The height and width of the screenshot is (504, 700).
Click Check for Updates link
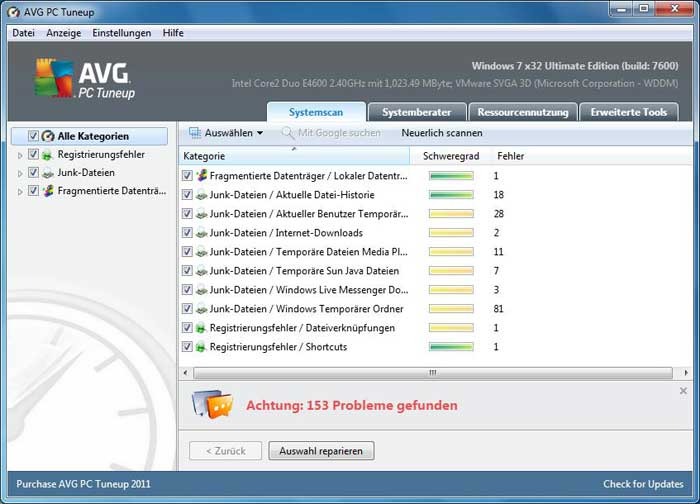tap(643, 484)
